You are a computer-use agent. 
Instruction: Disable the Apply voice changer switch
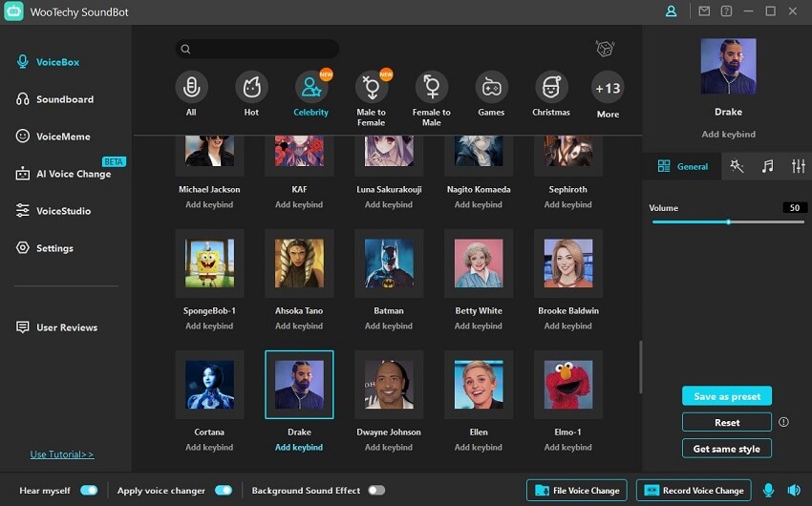click(224, 491)
